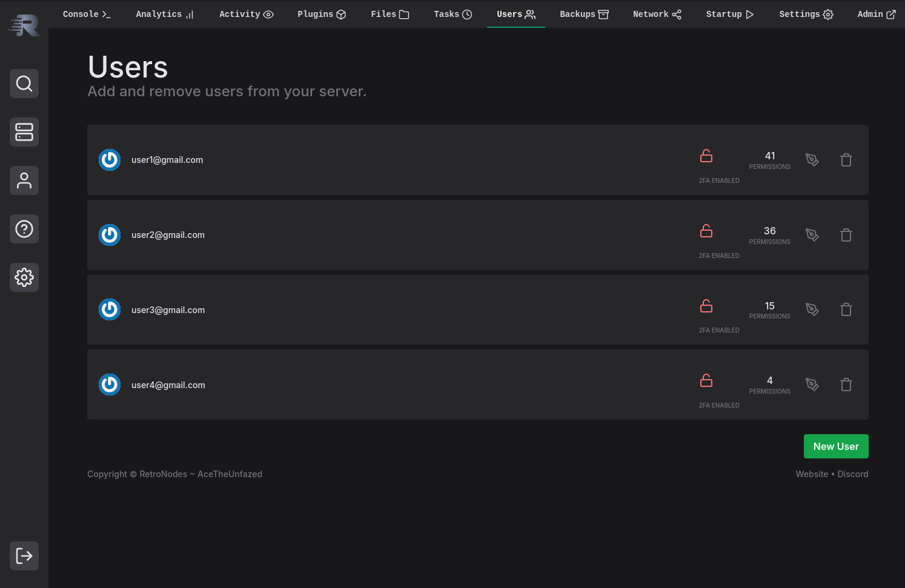The height and width of the screenshot is (588, 905).
Task: Click the avatar of user2@gmail.com
Action: click(x=110, y=235)
